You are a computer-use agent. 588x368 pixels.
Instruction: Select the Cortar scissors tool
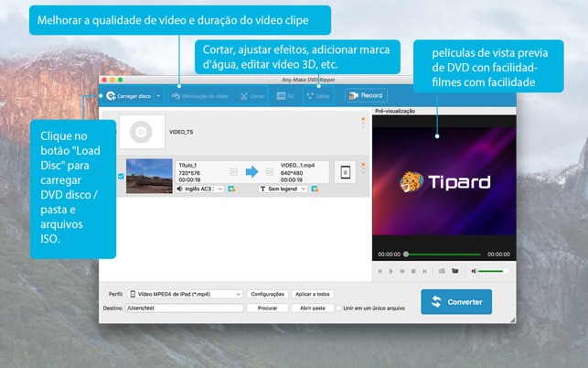coord(252,96)
